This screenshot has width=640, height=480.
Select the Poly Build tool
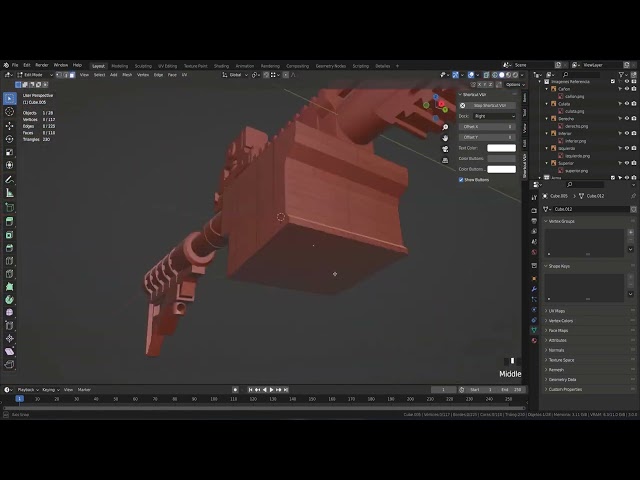point(10,287)
